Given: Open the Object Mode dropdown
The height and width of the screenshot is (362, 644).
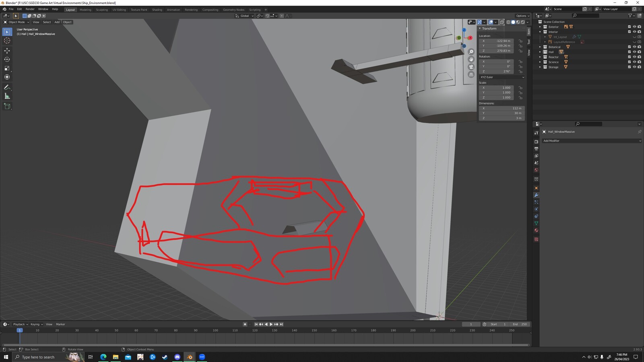Looking at the screenshot, I should pyautogui.click(x=17, y=22).
